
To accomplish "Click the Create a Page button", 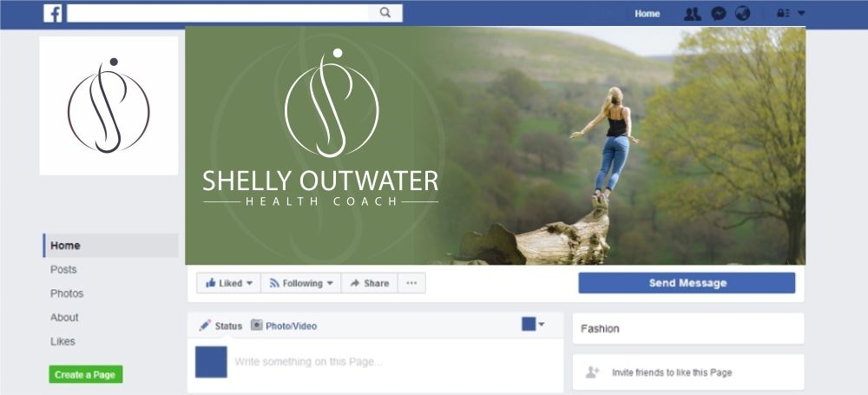I will click(86, 374).
